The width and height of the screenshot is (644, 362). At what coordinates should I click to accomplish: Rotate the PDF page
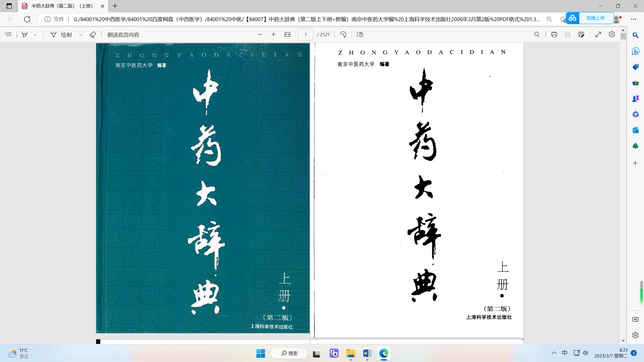pyautogui.click(x=343, y=34)
